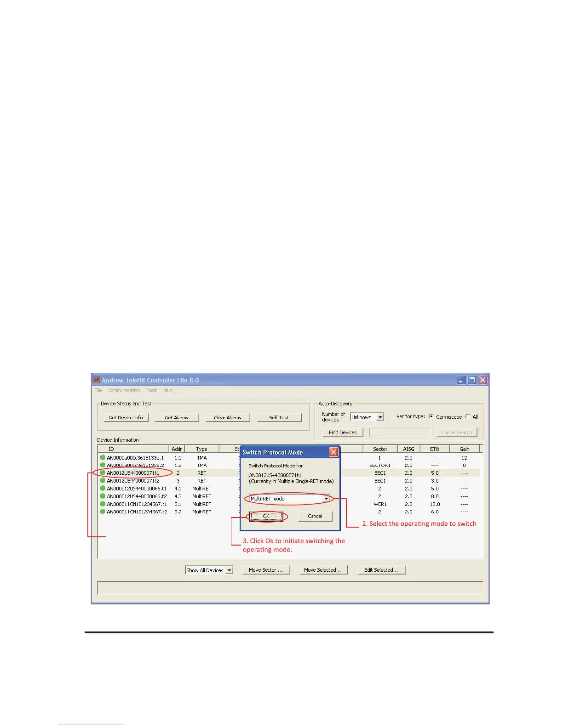This screenshot has height=728, width=563.
Task: Open the Communication menu
Action: [x=124, y=390]
